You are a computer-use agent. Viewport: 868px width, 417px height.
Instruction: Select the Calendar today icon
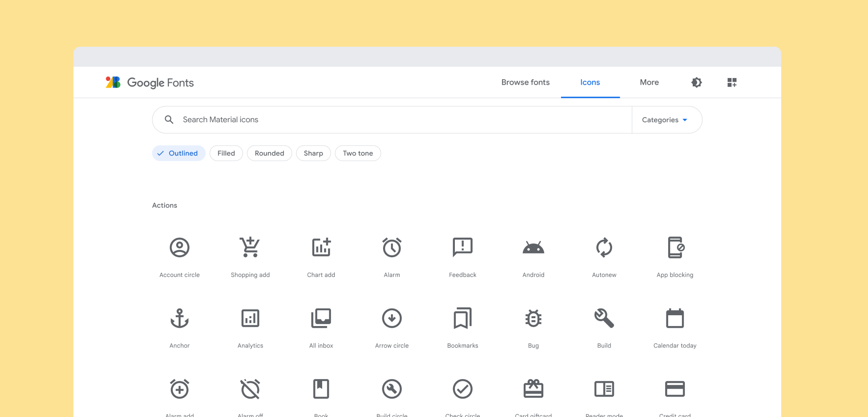point(675,318)
